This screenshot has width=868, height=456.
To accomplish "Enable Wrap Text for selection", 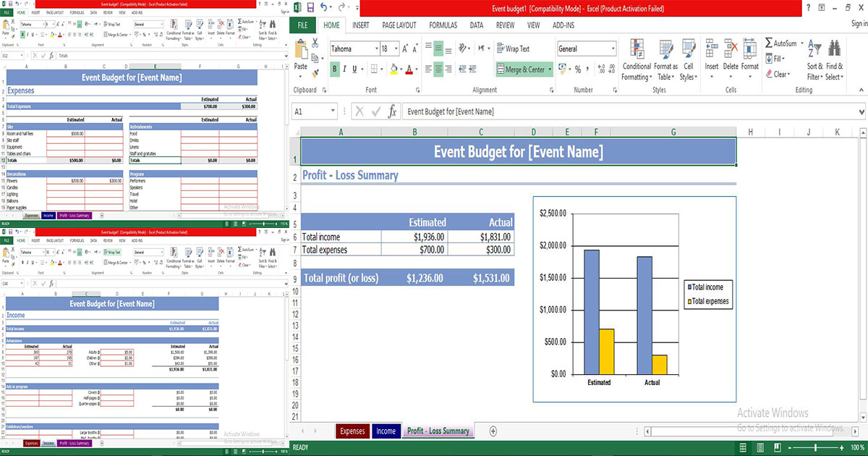I will click(x=517, y=48).
